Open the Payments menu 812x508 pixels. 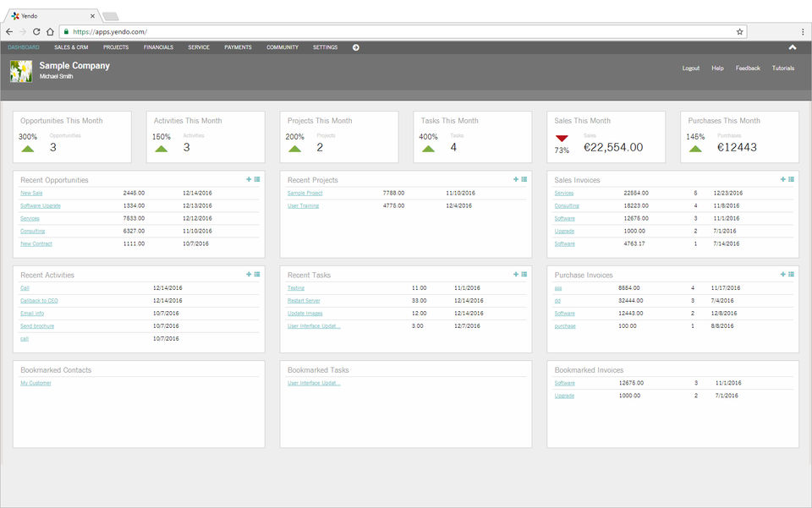(238, 47)
